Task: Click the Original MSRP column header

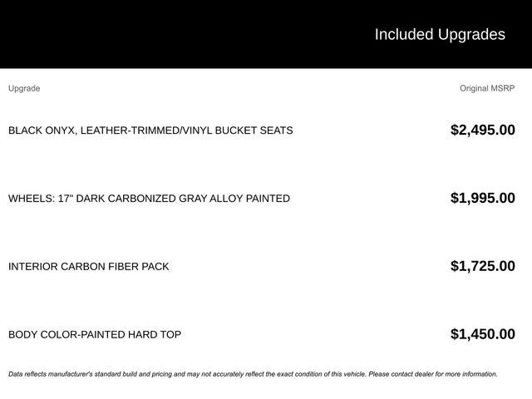Action: [487, 88]
